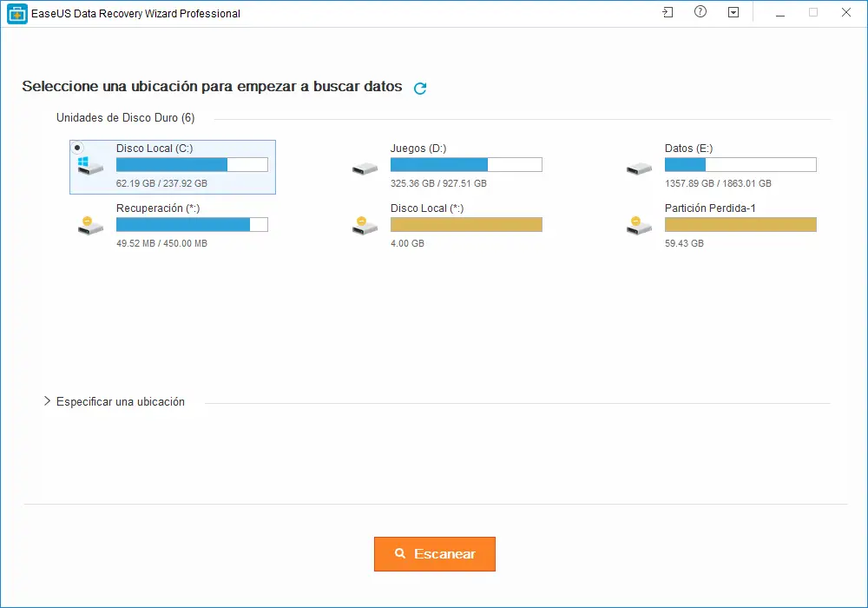
Task: Click the Disco Local (C:) usage bar
Action: tap(192, 164)
